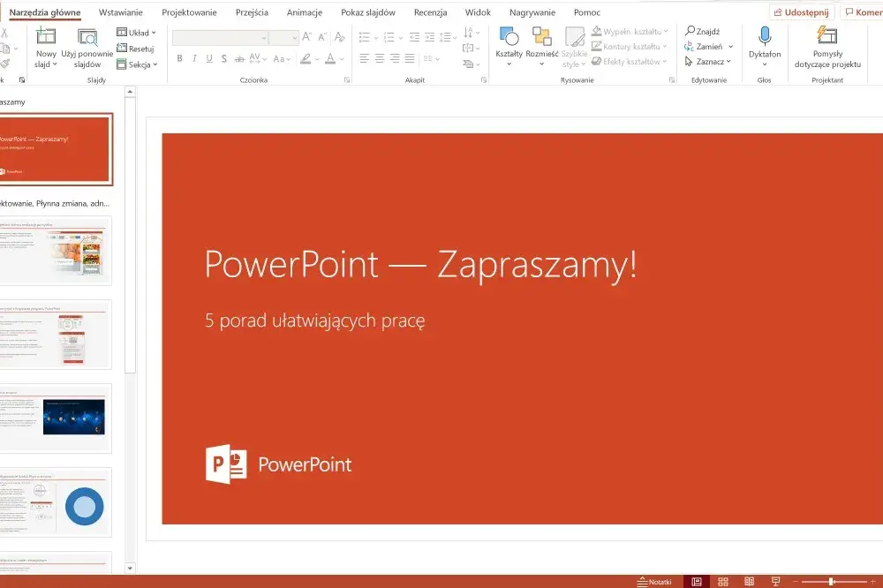Open Pokaz slajdów tab
This screenshot has height=588, width=883.
(x=367, y=12)
